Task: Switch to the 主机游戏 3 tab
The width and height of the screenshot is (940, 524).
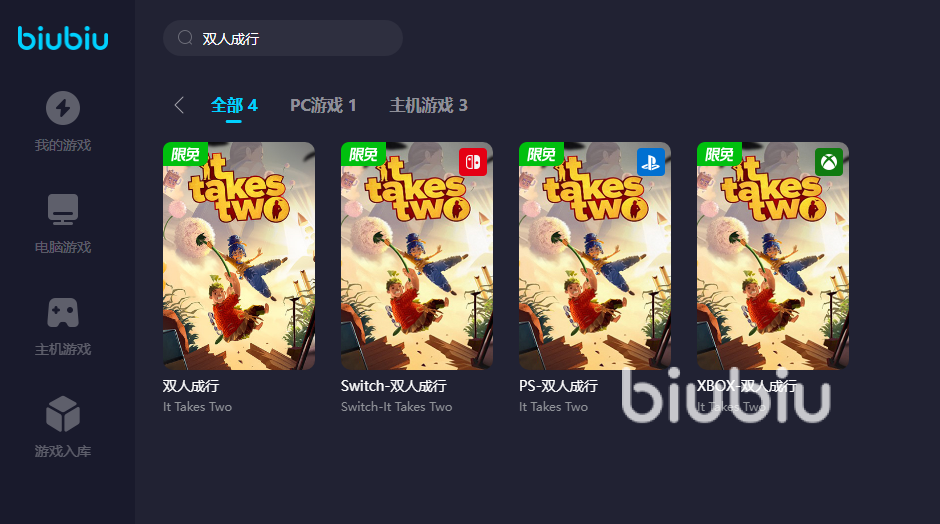Action: 429,106
